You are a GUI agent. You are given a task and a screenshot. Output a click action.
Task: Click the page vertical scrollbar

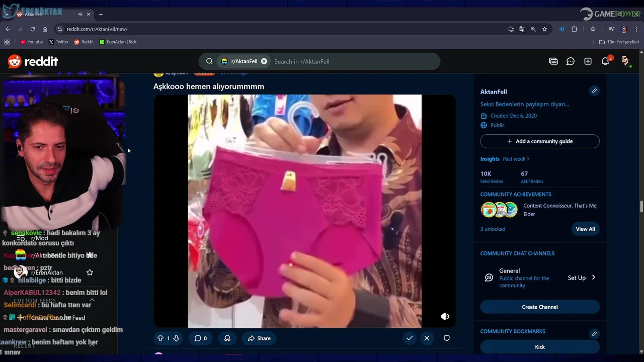641,206
